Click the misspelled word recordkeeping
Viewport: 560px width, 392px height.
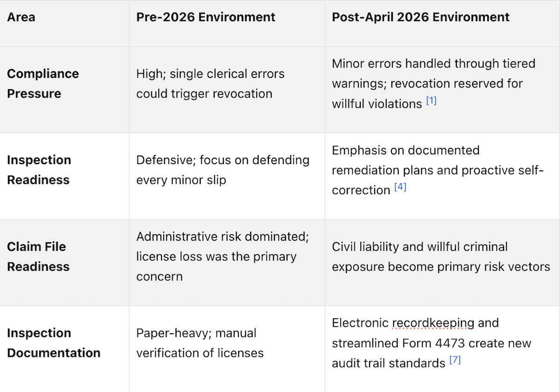click(433, 323)
